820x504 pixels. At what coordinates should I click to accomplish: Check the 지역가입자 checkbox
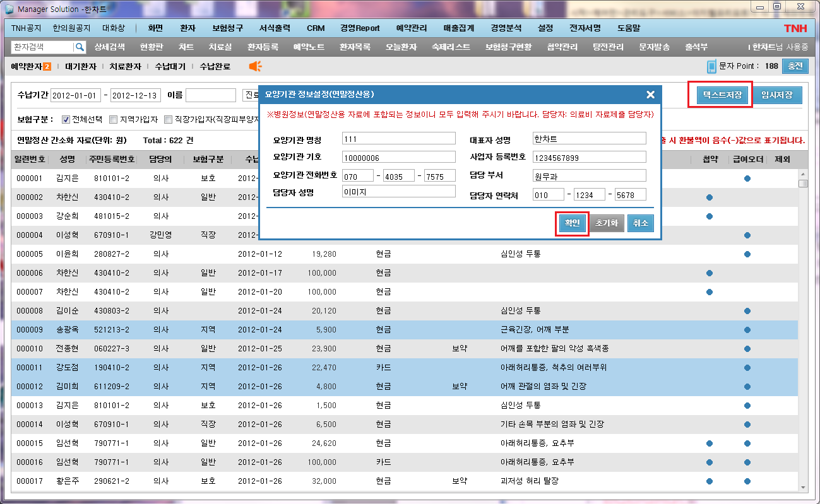tap(113, 119)
